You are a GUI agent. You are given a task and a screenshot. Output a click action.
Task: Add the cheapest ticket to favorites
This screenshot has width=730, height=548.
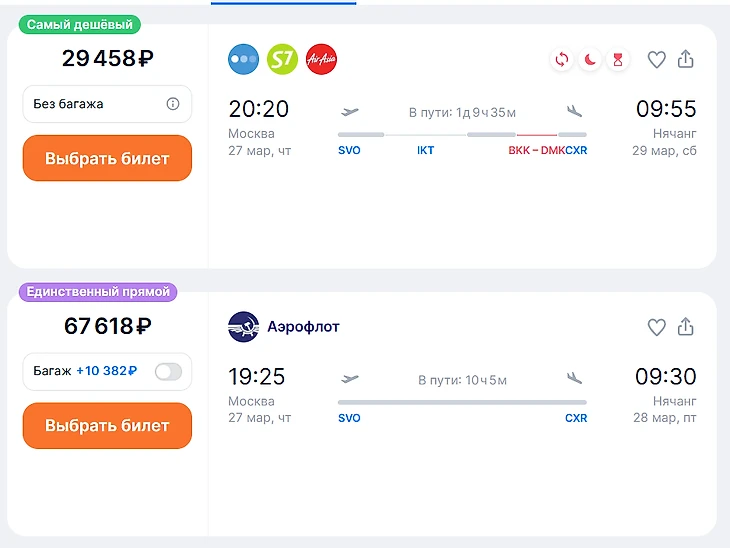[656, 60]
